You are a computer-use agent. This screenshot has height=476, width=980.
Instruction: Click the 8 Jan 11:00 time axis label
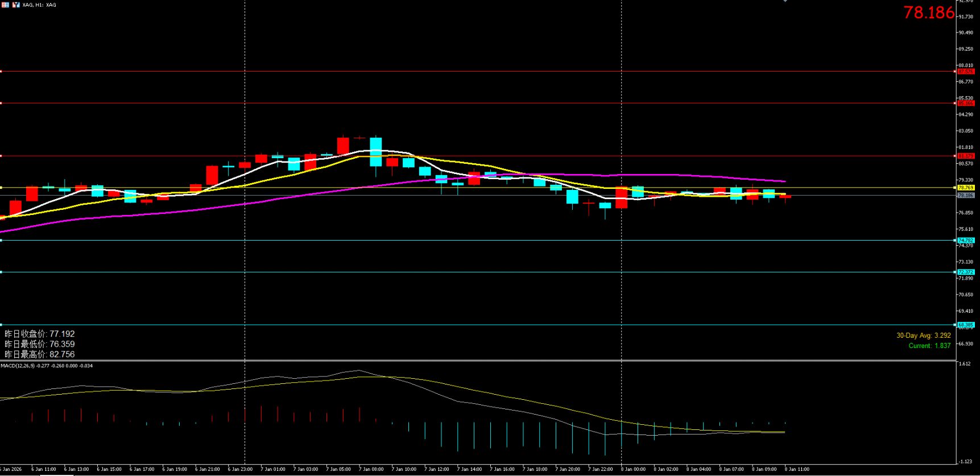point(797,469)
